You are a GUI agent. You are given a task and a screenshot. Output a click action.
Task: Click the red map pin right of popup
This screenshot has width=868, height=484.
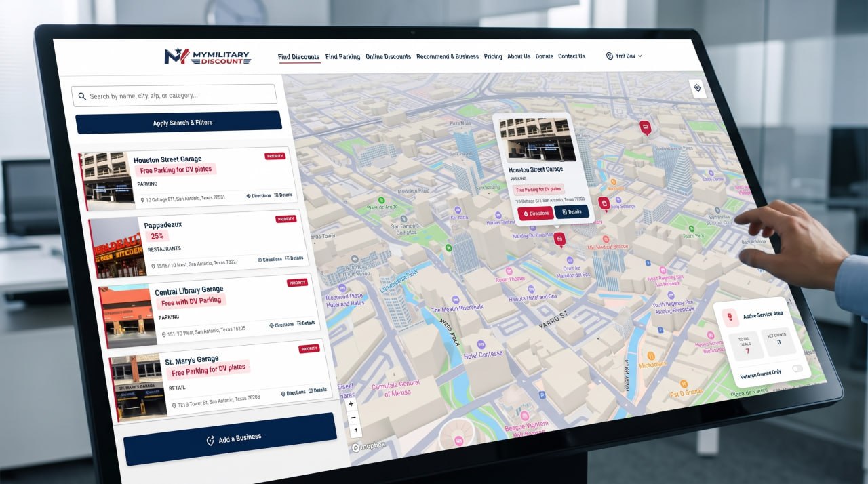click(604, 203)
